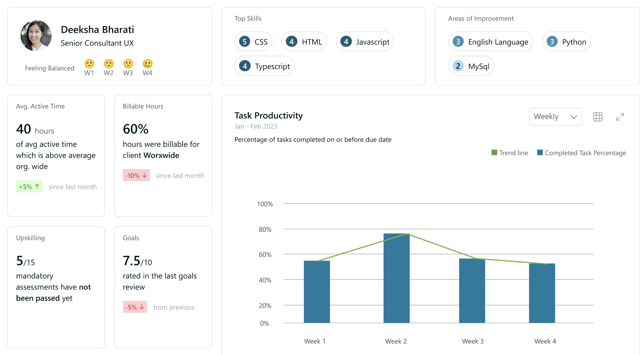Toggle Completed Task Percentage legend item
The image size is (644, 355).
[581, 153]
